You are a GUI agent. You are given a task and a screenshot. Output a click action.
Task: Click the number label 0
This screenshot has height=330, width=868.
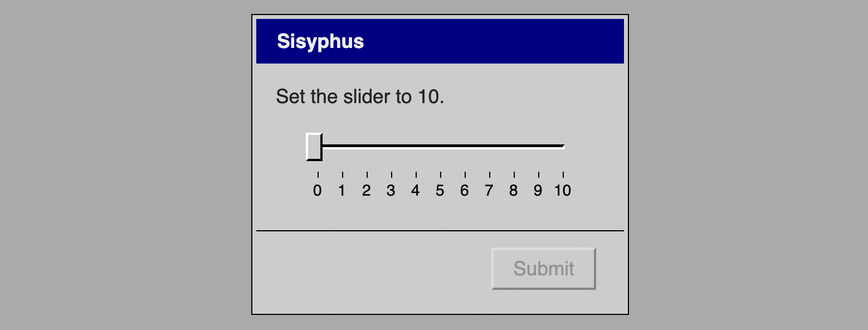(318, 191)
